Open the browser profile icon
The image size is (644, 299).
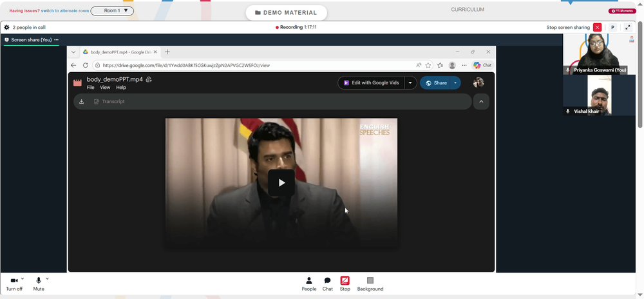pos(452,65)
